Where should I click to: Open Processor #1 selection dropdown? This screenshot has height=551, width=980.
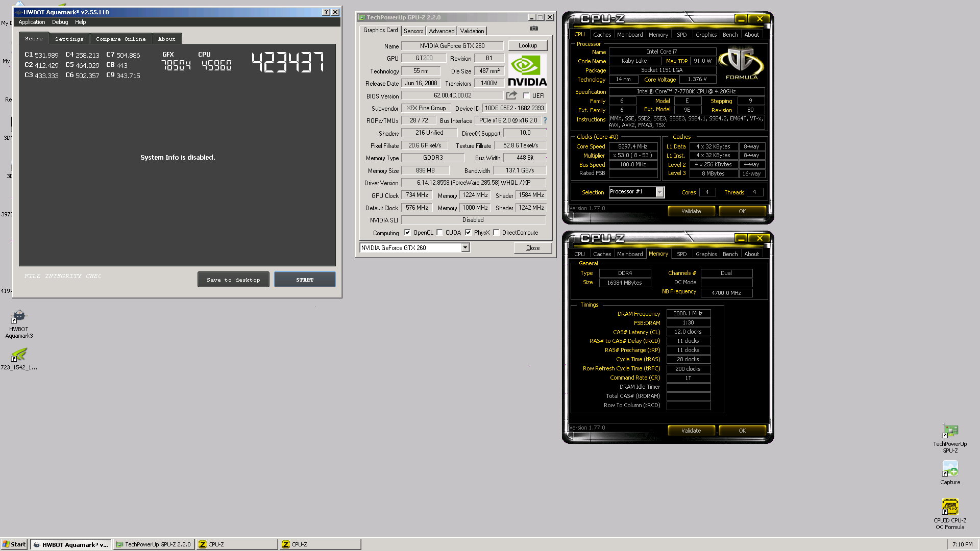[659, 192]
